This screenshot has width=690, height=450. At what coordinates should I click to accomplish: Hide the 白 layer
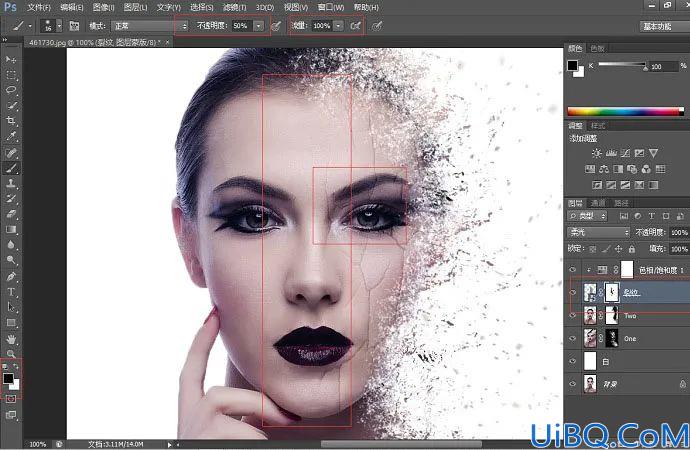(573, 361)
